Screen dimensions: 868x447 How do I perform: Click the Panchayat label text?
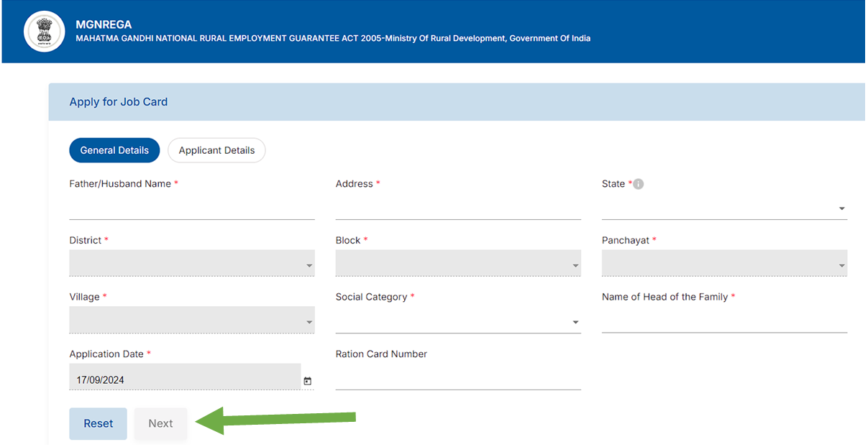626,241
